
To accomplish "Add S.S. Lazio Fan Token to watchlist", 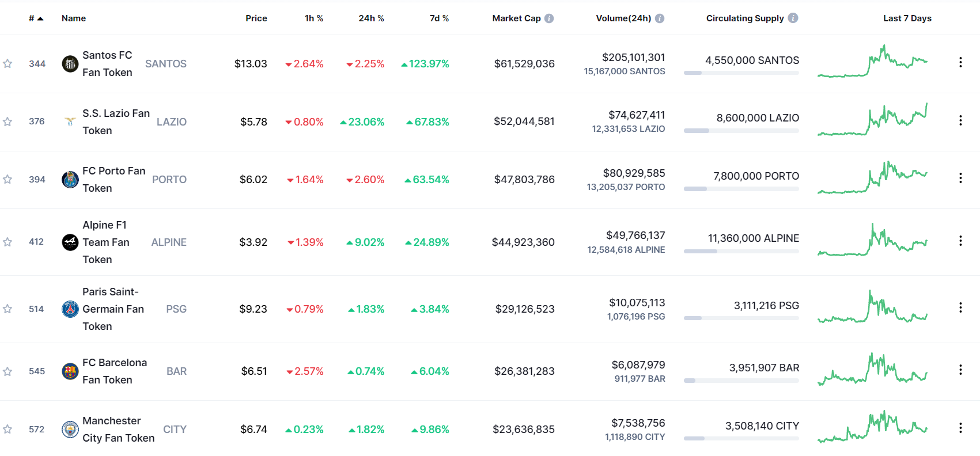I will (7, 121).
